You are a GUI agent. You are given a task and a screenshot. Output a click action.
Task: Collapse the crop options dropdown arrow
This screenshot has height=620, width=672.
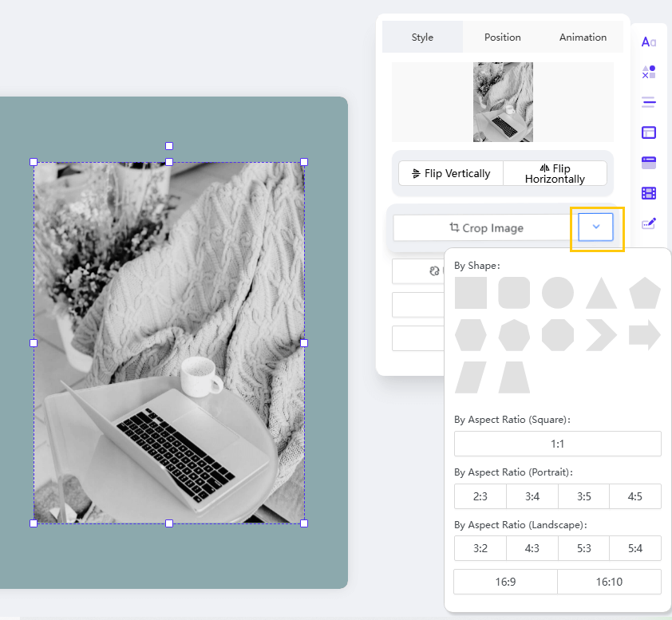pos(596,227)
